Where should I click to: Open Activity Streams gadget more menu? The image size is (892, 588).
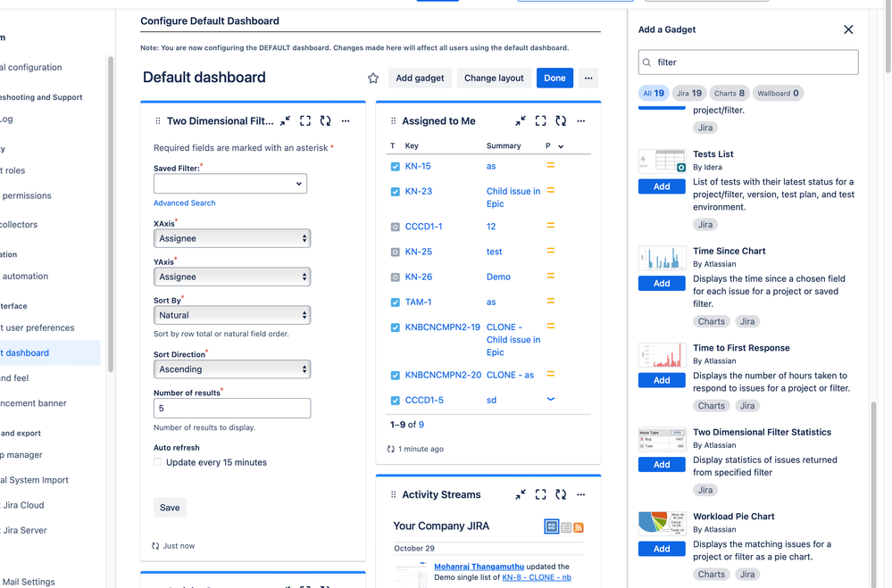tap(580, 494)
